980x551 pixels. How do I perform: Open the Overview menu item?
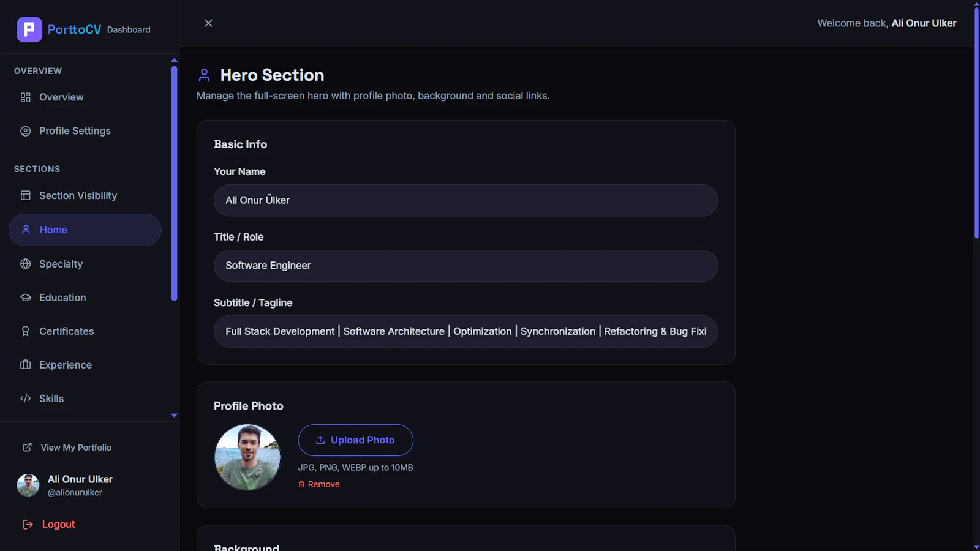pyautogui.click(x=85, y=97)
